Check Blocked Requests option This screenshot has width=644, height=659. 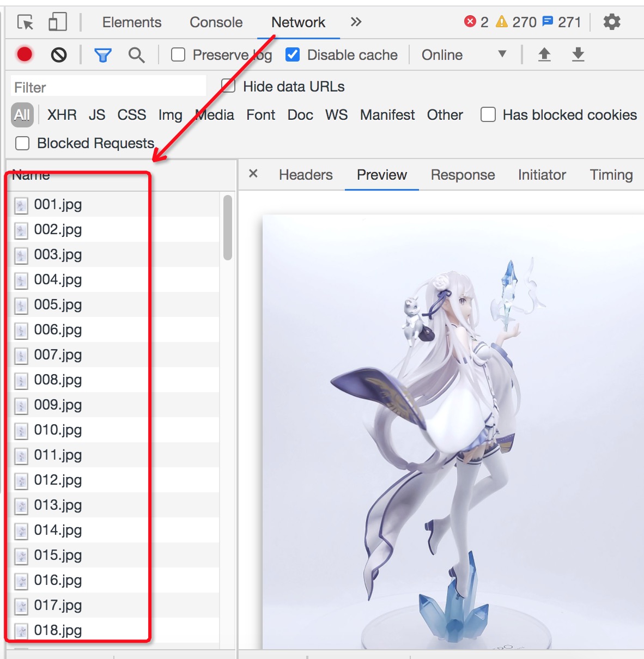click(x=22, y=143)
